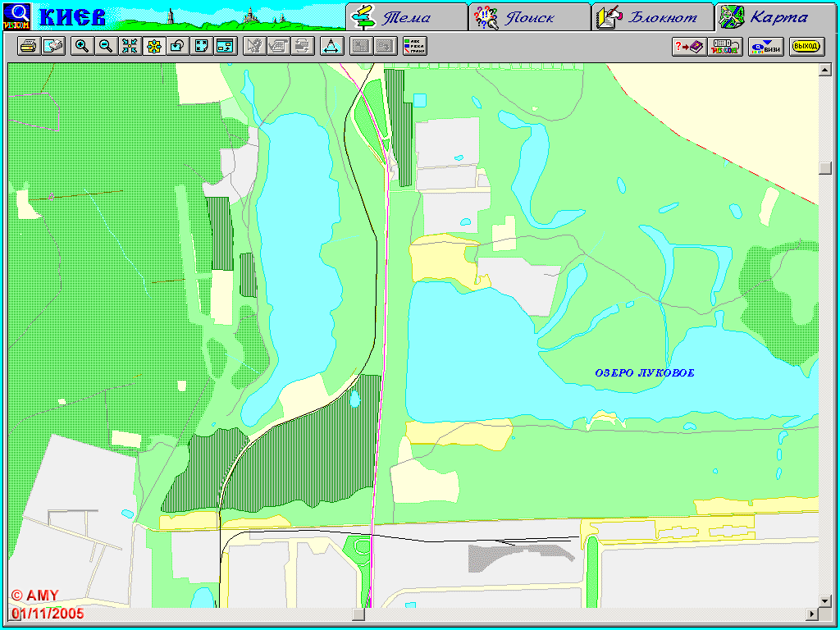Image resolution: width=840 pixels, height=630 pixels.
Task: Click the second greyed map tile button
Action: pyautogui.click(x=386, y=46)
